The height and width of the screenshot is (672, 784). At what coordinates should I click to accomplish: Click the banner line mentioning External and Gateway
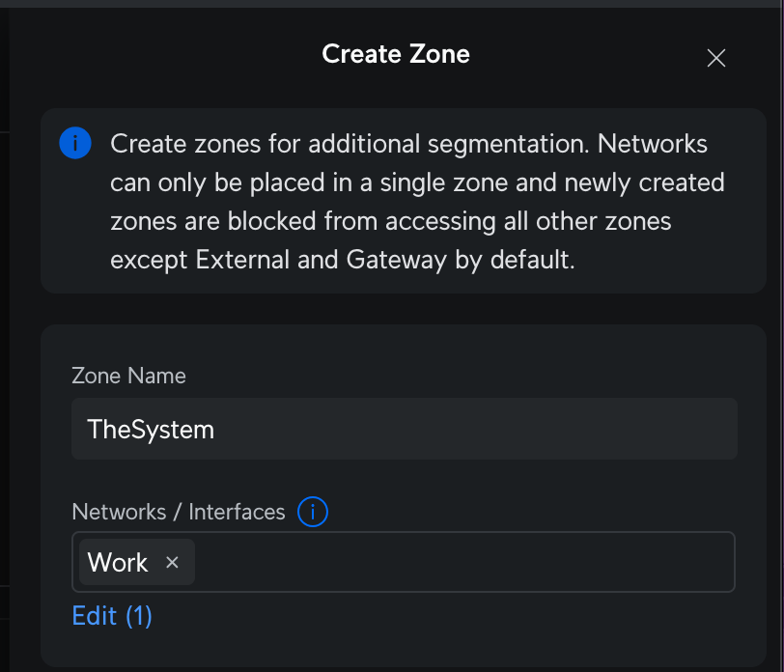pyautogui.click(x=343, y=260)
